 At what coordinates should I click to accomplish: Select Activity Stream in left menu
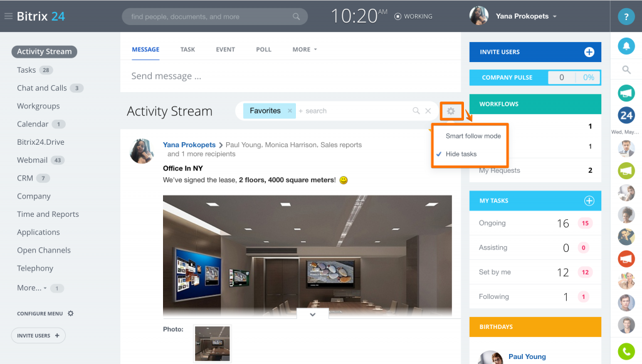tap(45, 51)
